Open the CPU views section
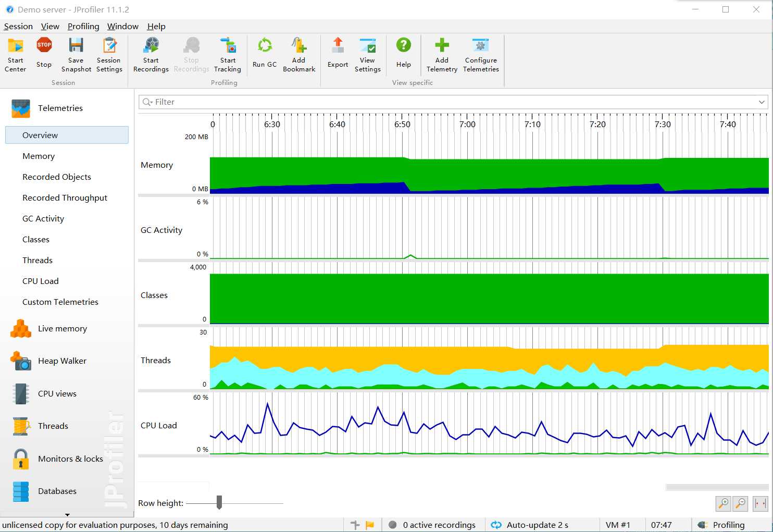The image size is (773, 532). coord(57,394)
